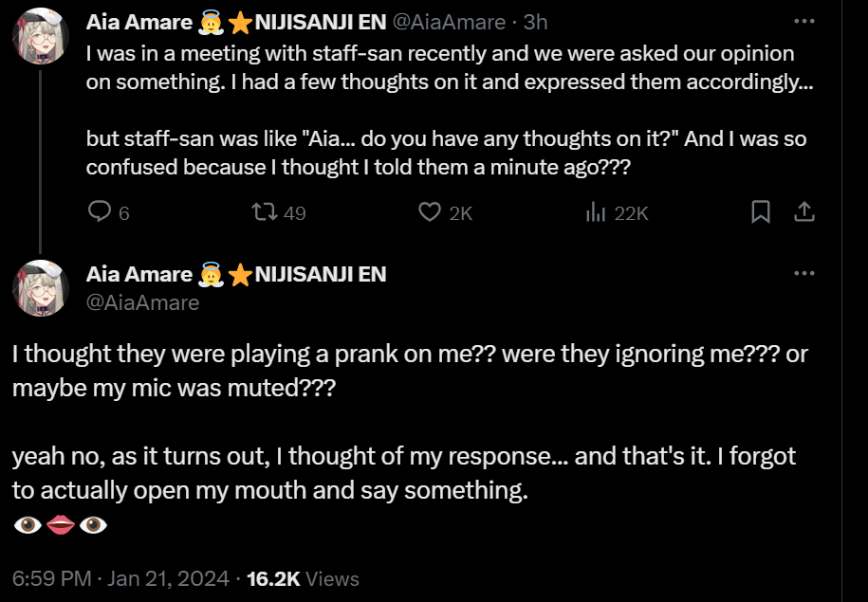Open the 3h timestamp link
The height and width of the screenshot is (602, 868).
[536, 21]
